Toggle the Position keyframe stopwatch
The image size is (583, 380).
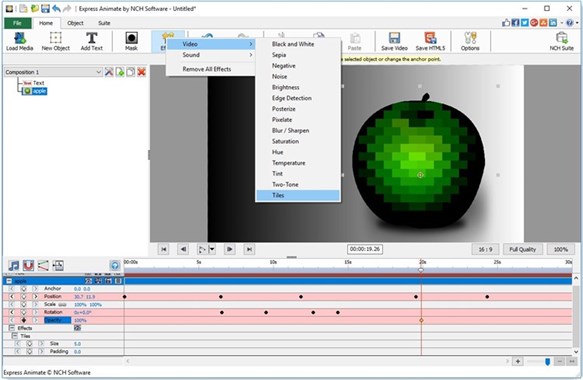(23, 296)
